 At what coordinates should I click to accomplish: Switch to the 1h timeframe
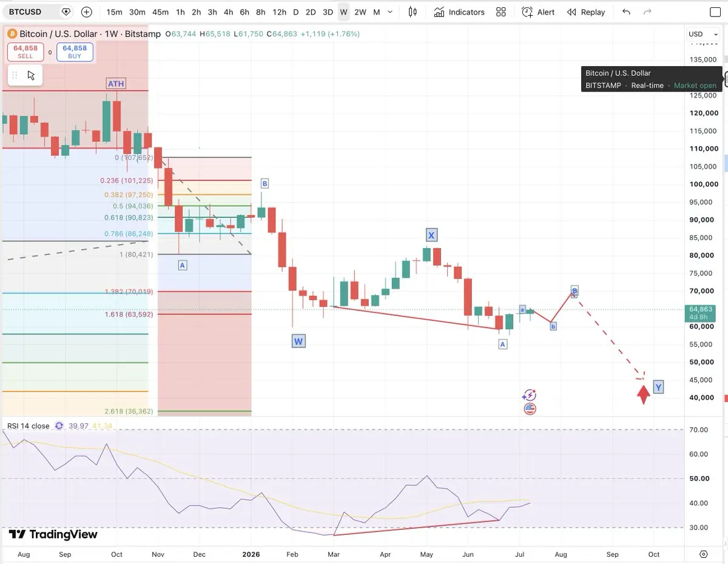(180, 12)
